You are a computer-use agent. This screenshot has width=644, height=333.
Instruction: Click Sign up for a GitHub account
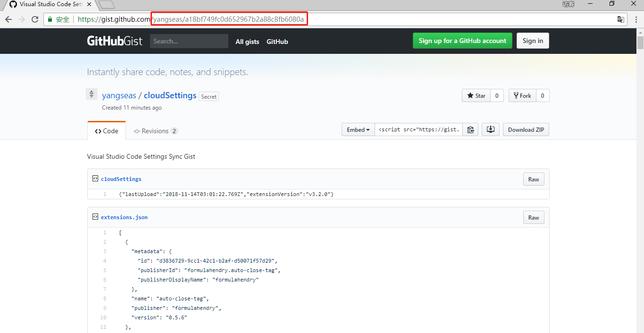click(462, 41)
